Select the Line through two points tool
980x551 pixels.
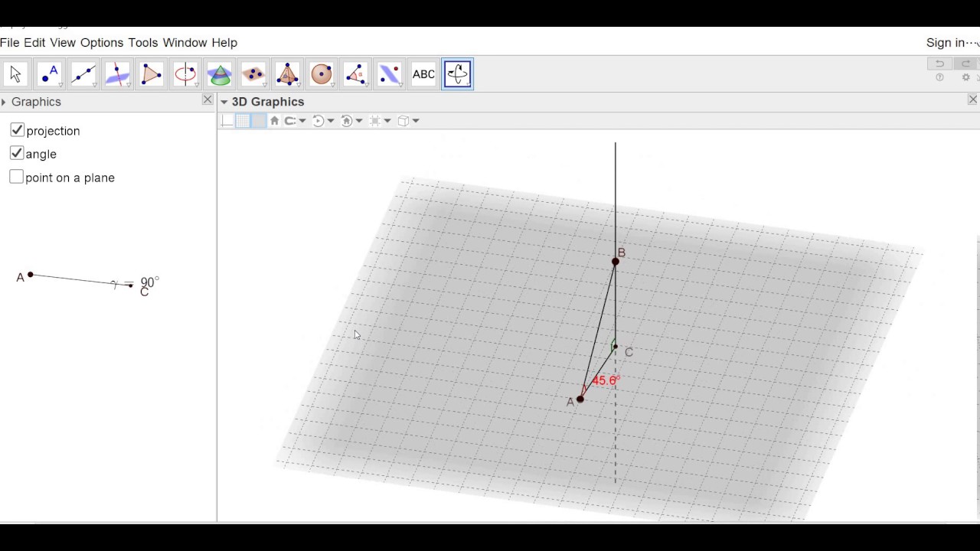(83, 74)
